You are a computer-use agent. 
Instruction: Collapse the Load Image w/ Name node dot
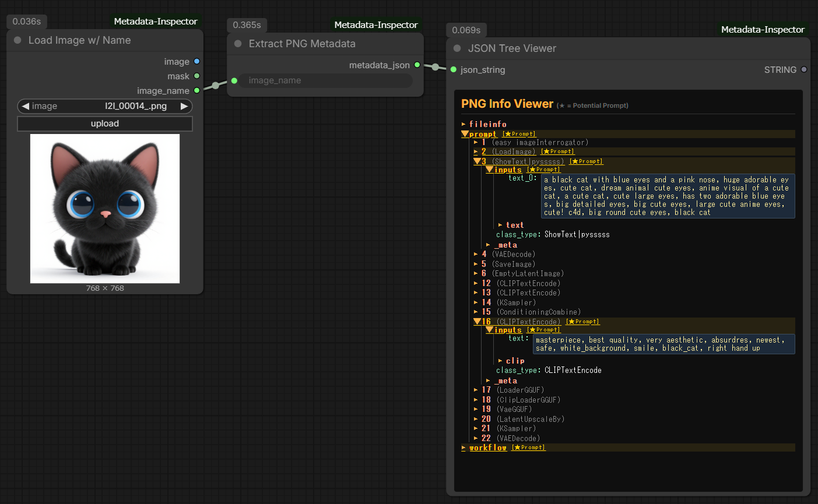click(17, 40)
